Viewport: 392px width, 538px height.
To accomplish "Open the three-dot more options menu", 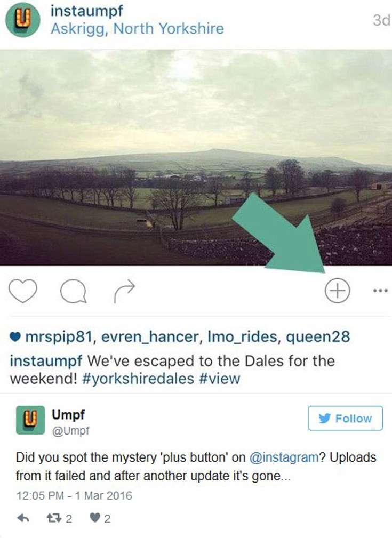I will pos(380,291).
